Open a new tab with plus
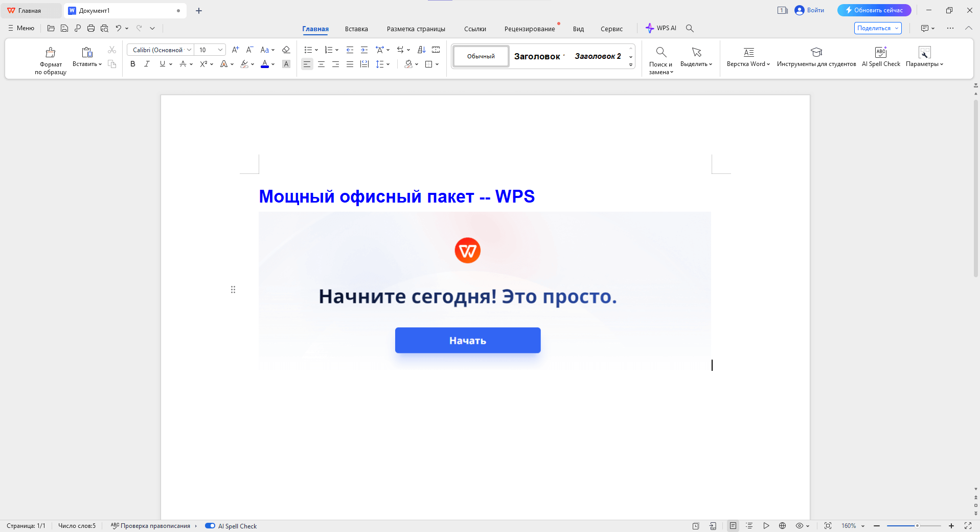This screenshot has width=980, height=532. (x=199, y=11)
